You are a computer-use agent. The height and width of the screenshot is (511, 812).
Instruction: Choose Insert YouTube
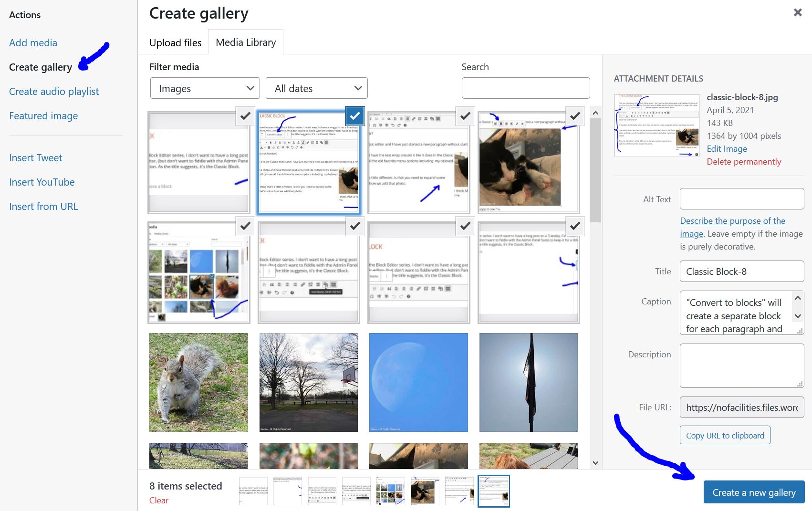point(42,182)
